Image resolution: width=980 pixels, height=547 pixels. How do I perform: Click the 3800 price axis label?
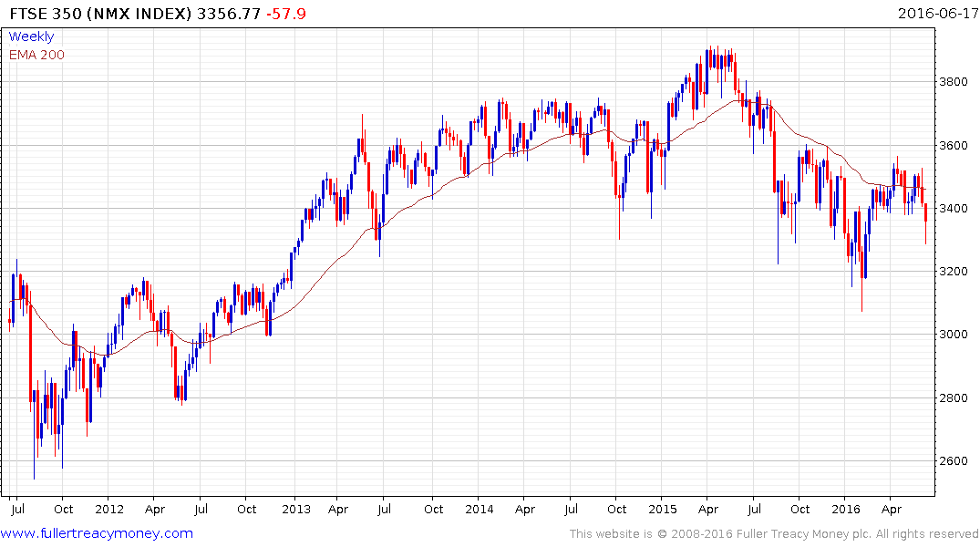point(954,82)
